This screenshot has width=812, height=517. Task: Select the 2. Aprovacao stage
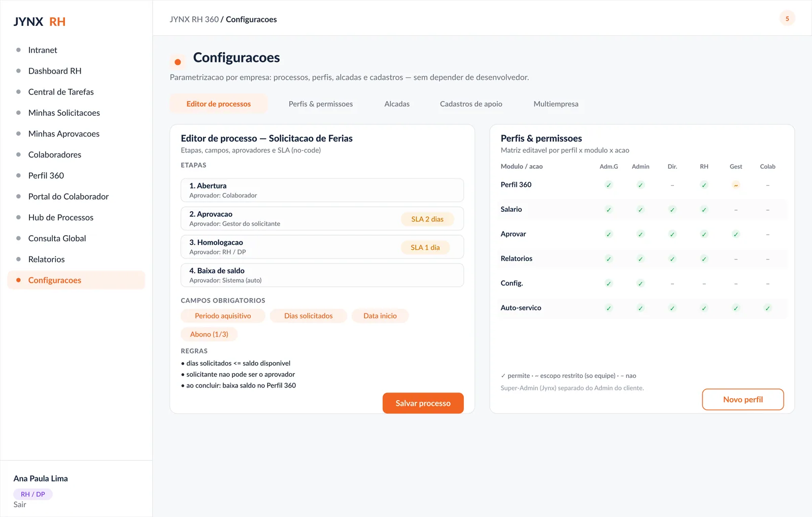click(x=322, y=218)
